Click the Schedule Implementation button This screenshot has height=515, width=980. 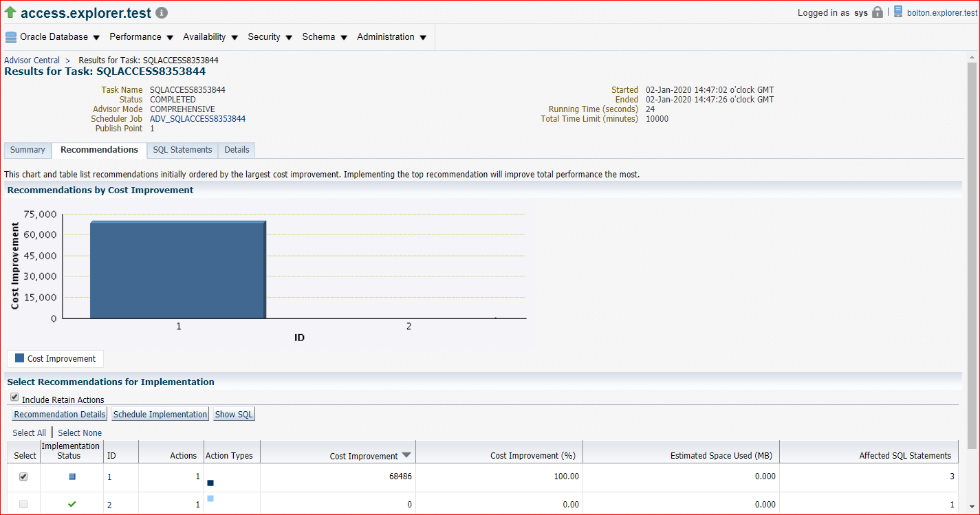(160, 415)
